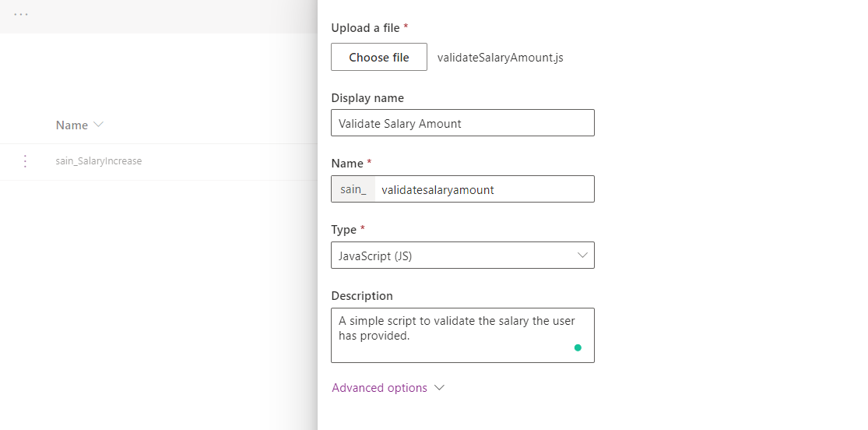Click the Name column header
Viewport: 868px width, 430px height.
coord(72,125)
